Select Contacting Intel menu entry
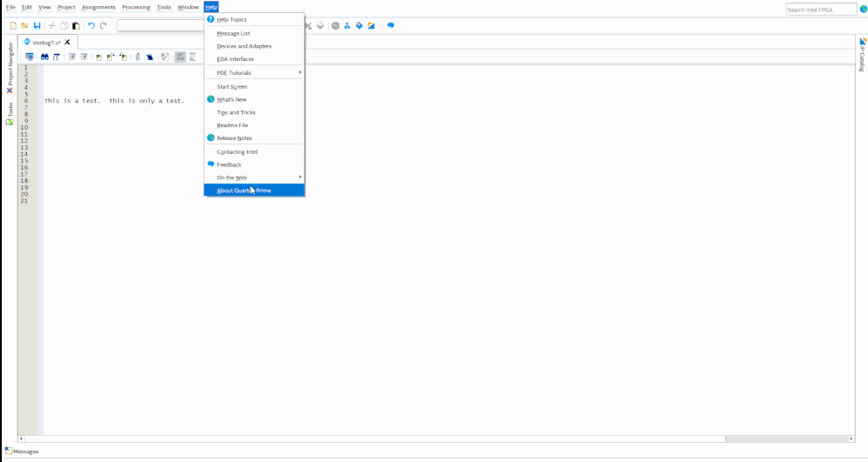Image resolution: width=868 pixels, height=462 pixels. 255,151
